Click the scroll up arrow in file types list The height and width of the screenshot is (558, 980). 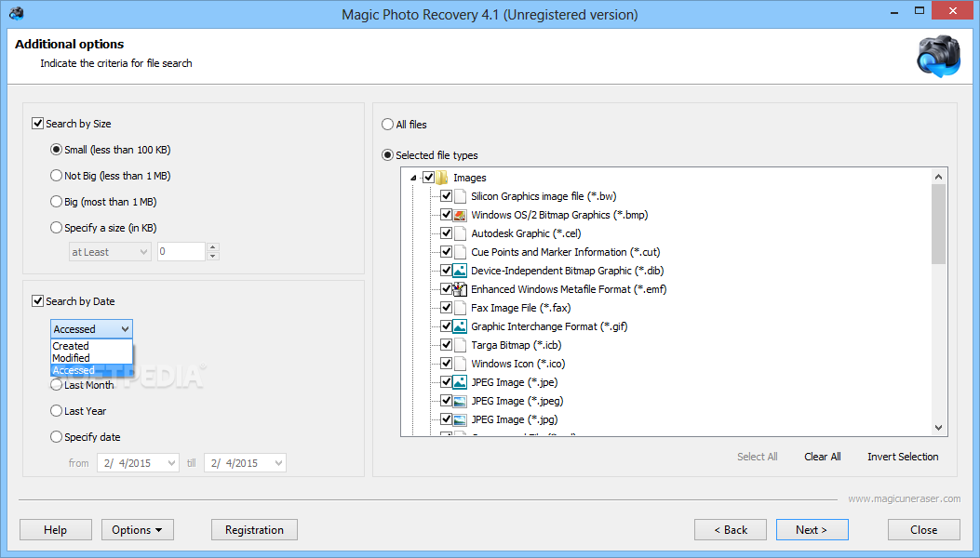938,177
